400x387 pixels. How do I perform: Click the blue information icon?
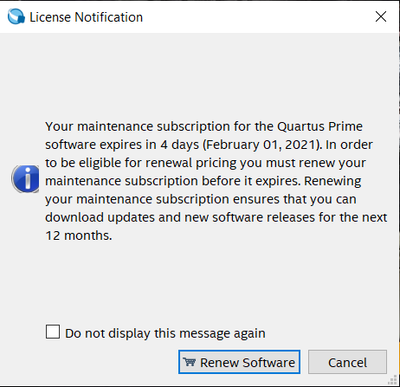coord(26,179)
